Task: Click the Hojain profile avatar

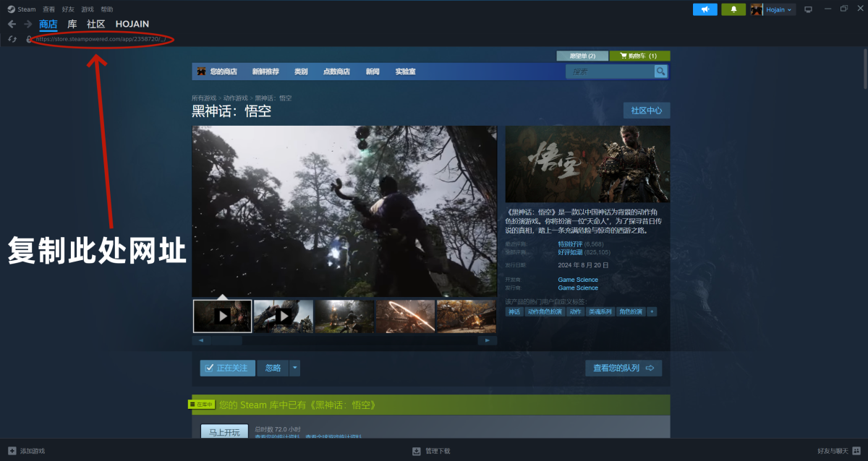Action: pos(757,9)
